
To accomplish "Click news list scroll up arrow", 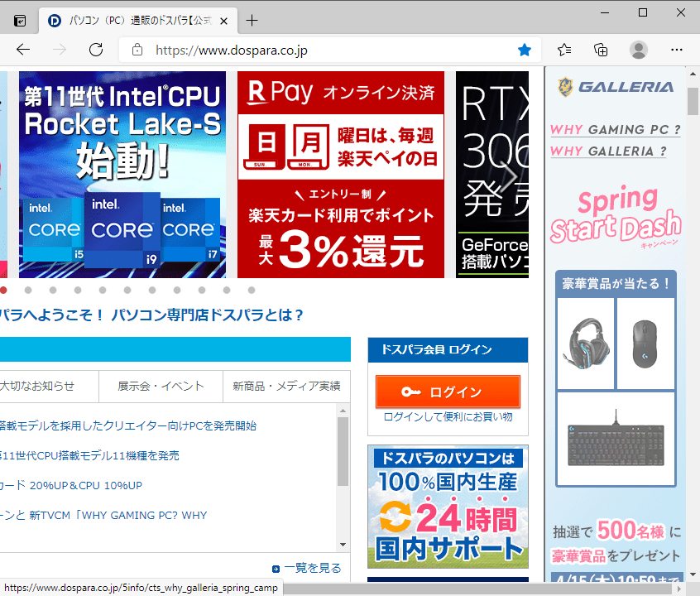I will (x=343, y=411).
